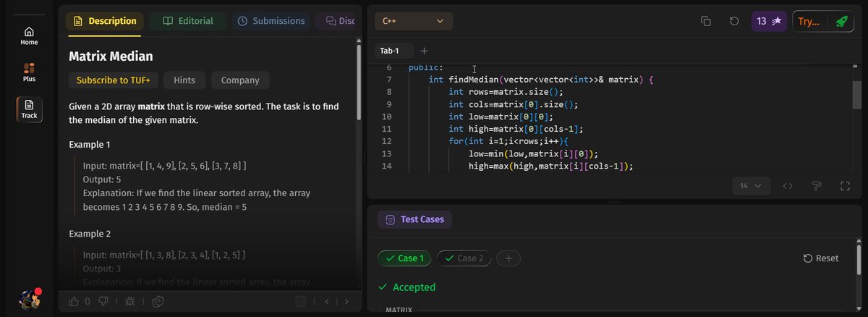The width and height of the screenshot is (868, 317).
Task: Open the Plus section in sidebar
Action: pos(29,72)
